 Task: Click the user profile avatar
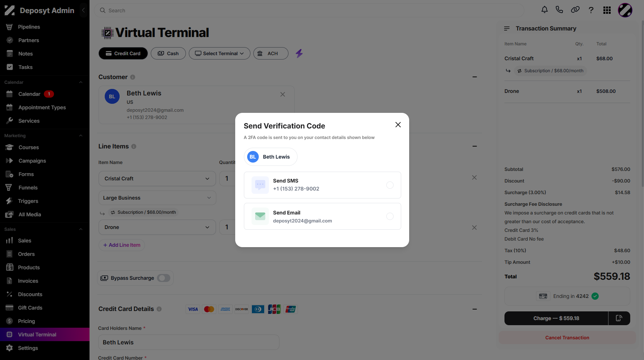625,10
